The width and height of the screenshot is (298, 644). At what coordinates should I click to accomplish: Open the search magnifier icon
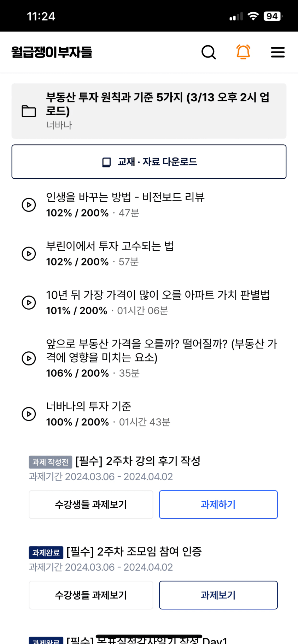coord(209,52)
